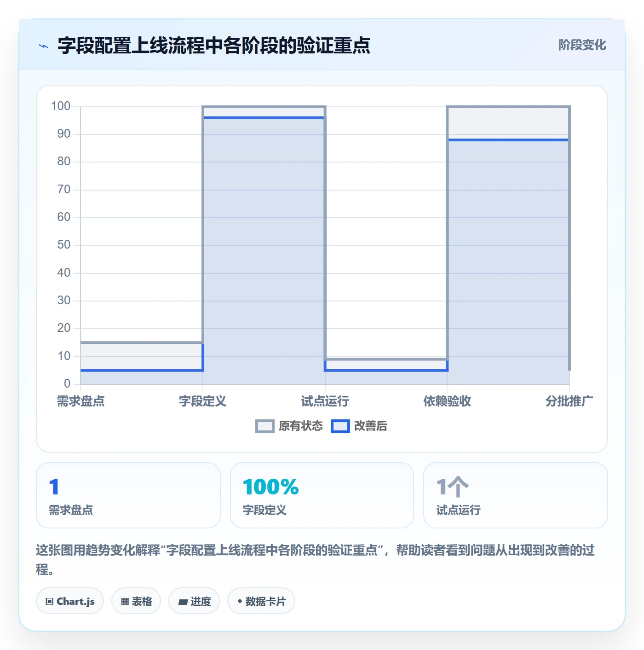Click the 50 y-axis value

[64, 245]
